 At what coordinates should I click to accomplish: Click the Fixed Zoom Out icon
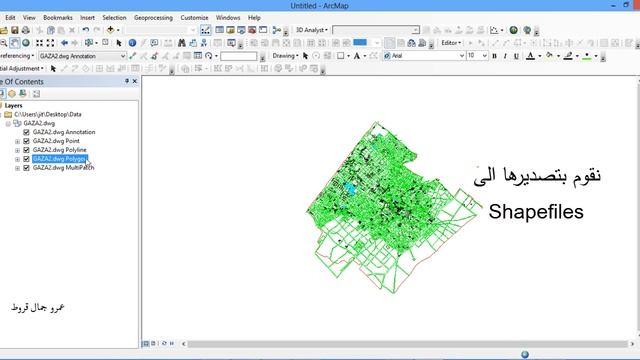coord(50,43)
